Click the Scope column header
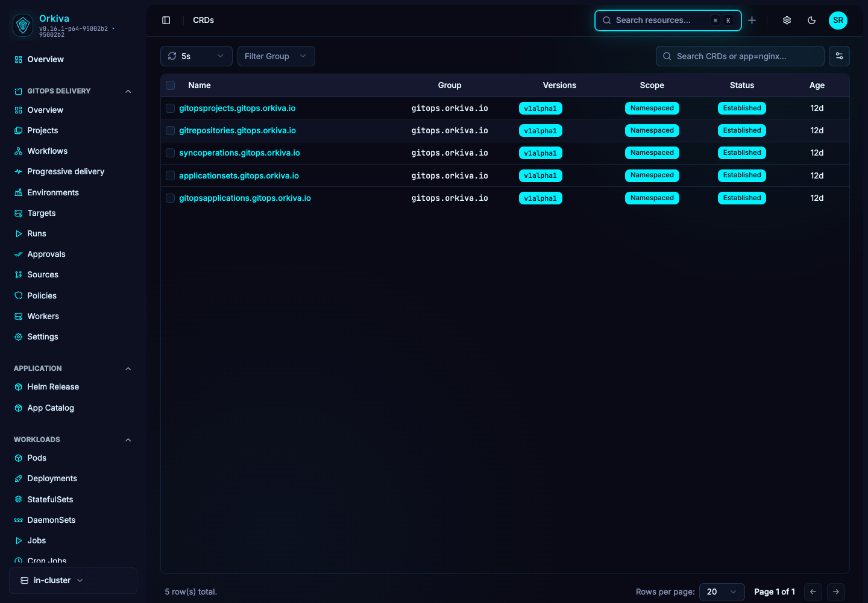Screen dimensions: 868x603 (x=652, y=85)
